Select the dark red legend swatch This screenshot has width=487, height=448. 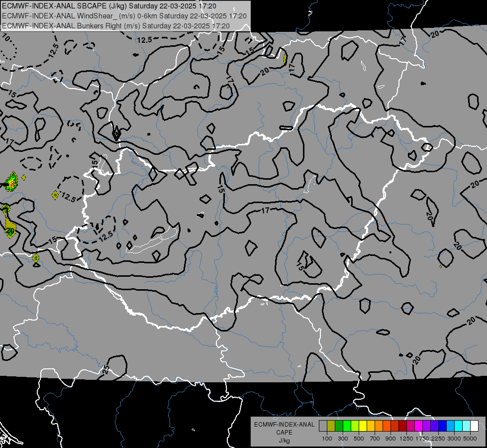pos(403,426)
